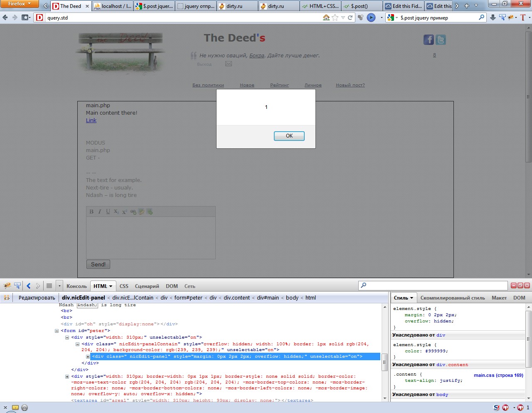This screenshot has width=532, height=413.
Task: Switch to the CSS panel
Action: point(124,286)
